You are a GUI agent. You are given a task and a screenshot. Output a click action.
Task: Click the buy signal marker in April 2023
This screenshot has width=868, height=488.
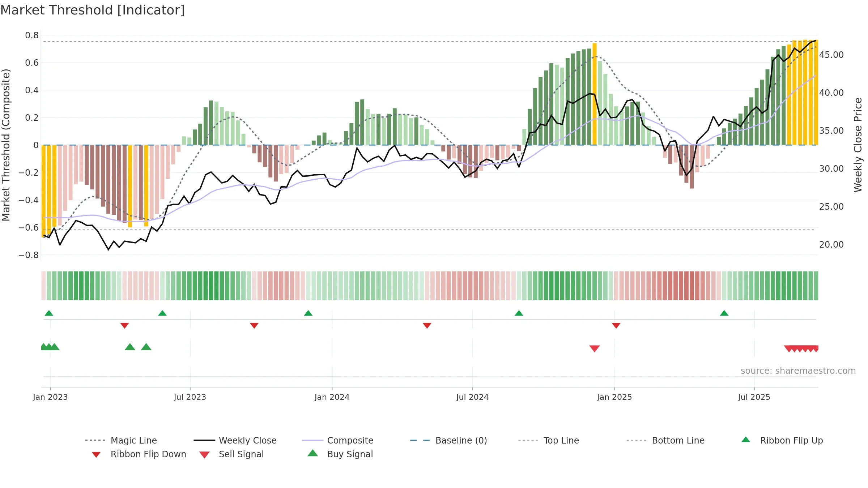[x=130, y=347]
